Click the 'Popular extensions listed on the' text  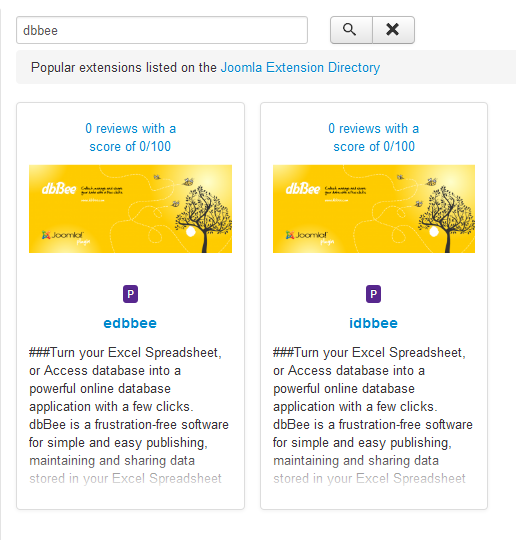coord(124,68)
